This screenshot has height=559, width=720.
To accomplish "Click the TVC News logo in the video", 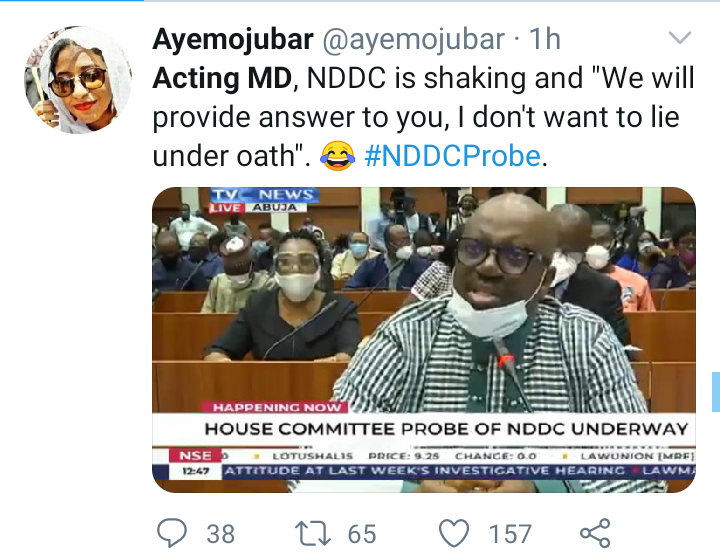I will tap(264, 200).
